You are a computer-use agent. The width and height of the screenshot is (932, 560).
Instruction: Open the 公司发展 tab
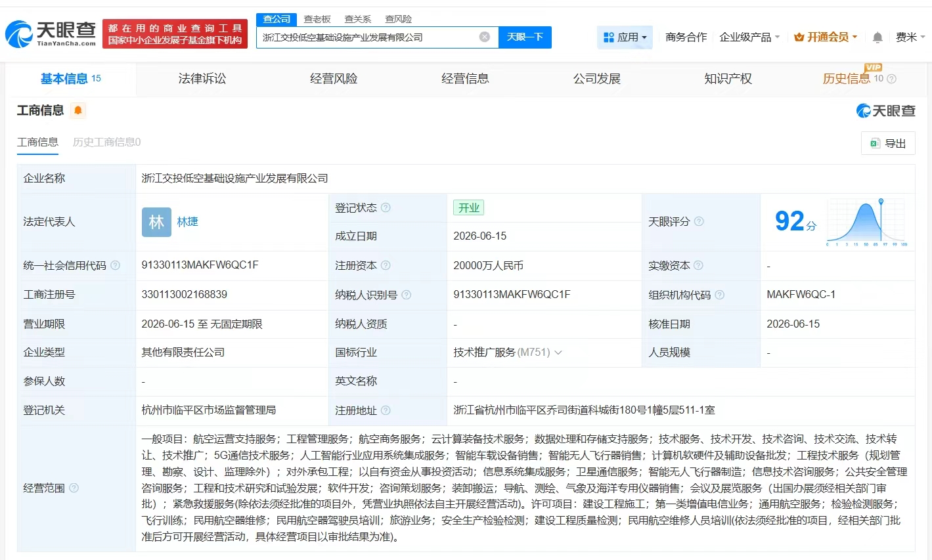click(596, 79)
